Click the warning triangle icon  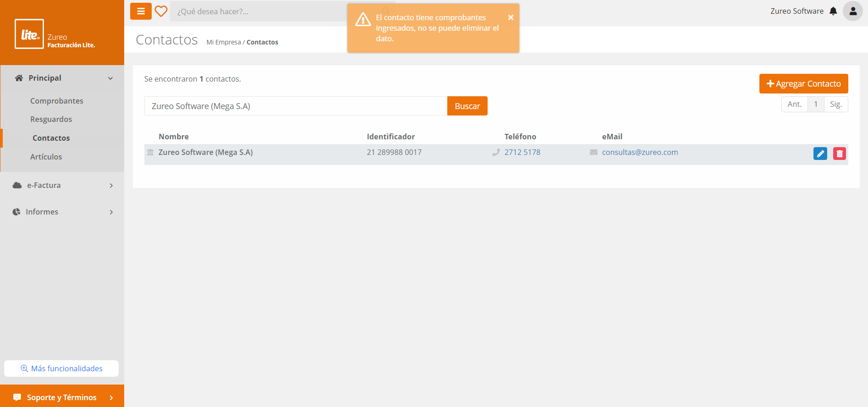pyautogui.click(x=363, y=19)
